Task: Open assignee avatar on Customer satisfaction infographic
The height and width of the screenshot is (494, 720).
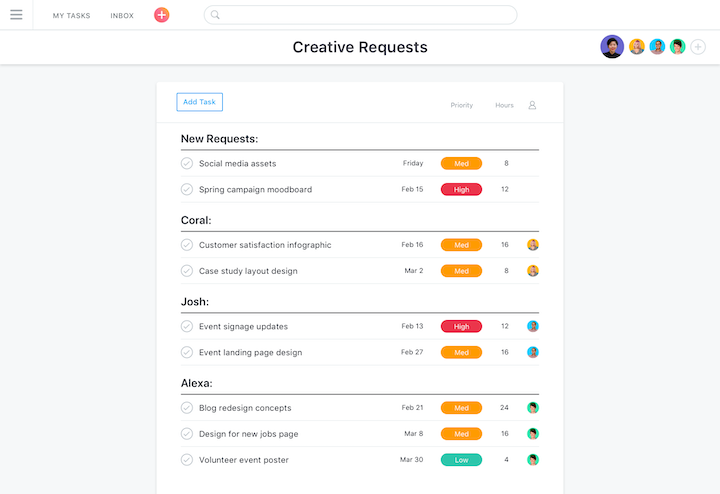Action: [533, 245]
